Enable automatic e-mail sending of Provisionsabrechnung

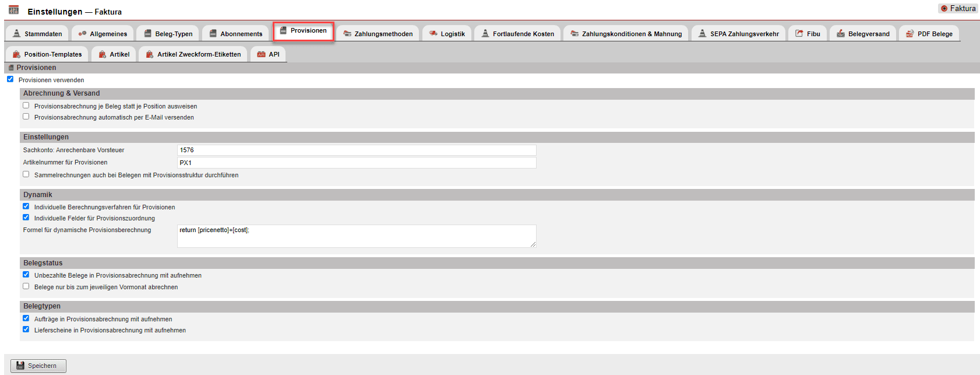click(x=26, y=117)
